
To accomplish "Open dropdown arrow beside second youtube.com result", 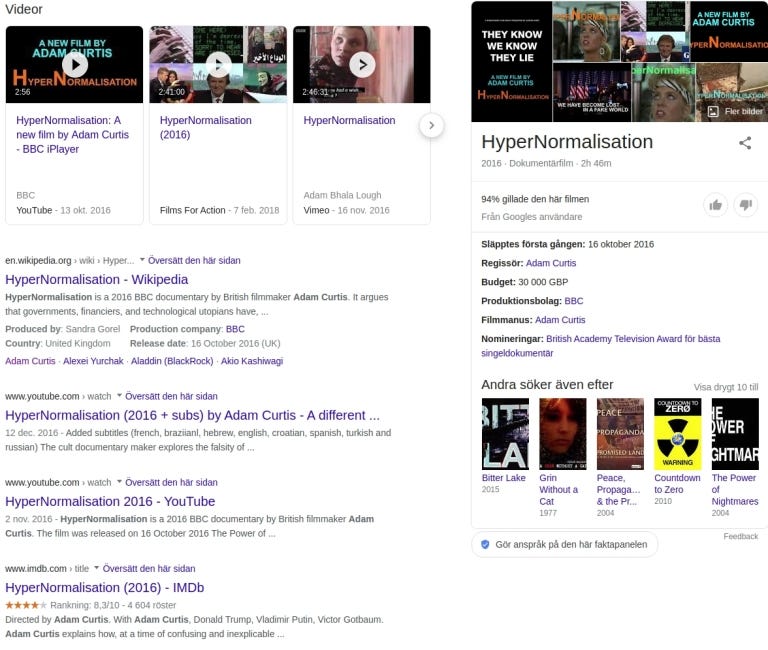I will [119, 481].
